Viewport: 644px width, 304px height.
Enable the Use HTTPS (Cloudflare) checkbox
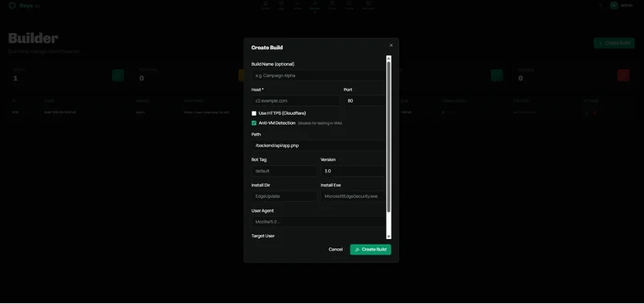(x=253, y=113)
